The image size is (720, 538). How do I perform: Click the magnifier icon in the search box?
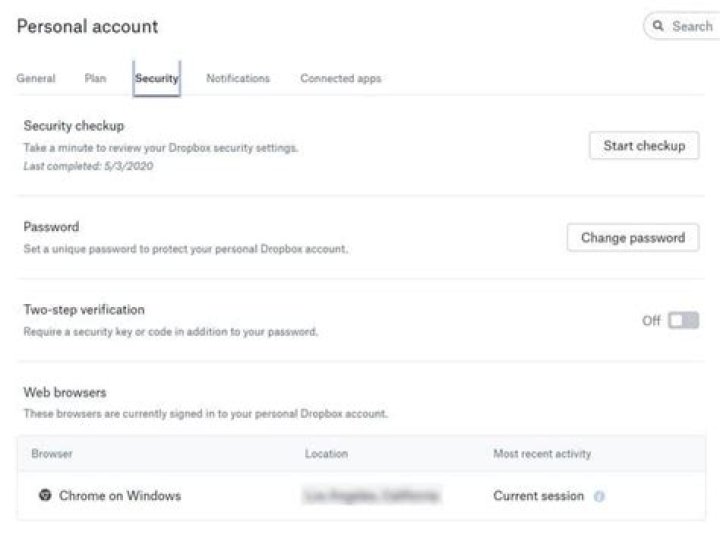coord(659,26)
